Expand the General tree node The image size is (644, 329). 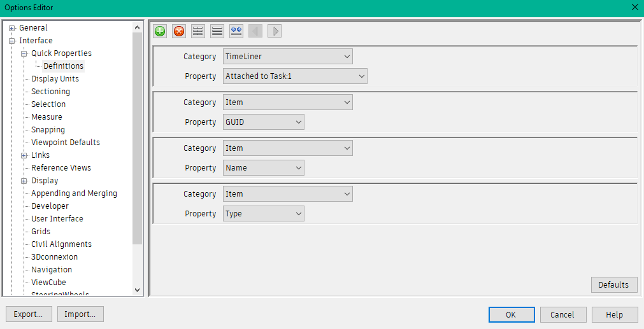11,28
